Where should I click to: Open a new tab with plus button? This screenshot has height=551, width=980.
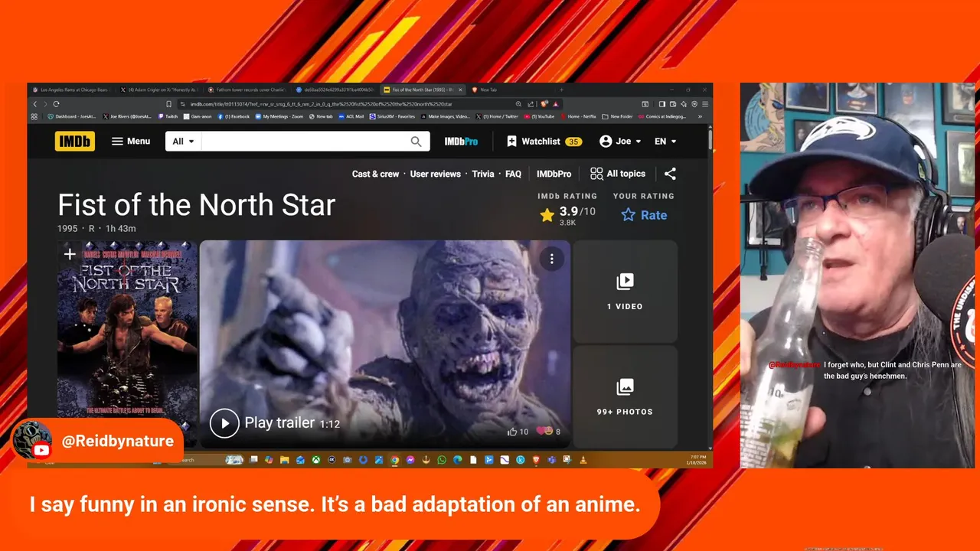pyautogui.click(x=561, y=90)
